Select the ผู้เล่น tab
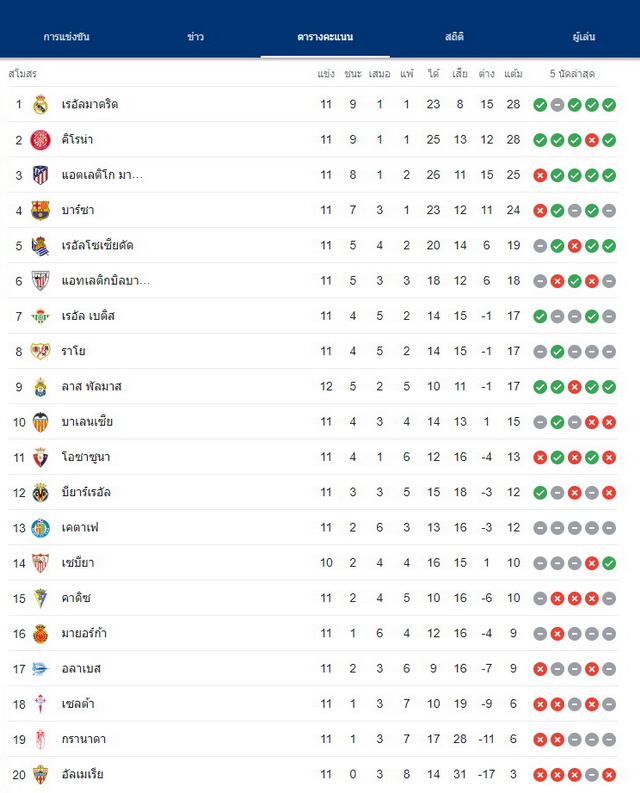Screen dimensions: 640x793 [584, 36]
